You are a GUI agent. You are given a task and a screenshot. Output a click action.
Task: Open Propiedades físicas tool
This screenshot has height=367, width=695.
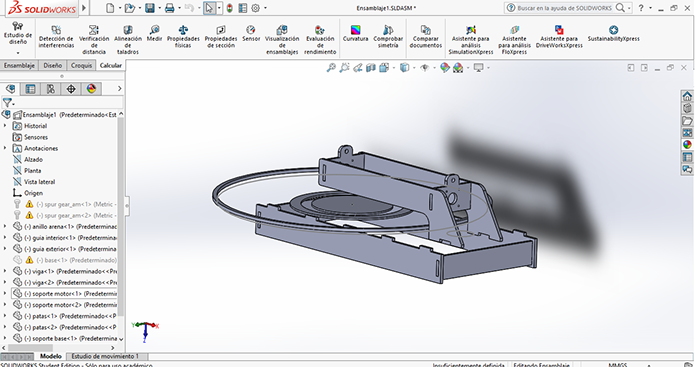183,36
